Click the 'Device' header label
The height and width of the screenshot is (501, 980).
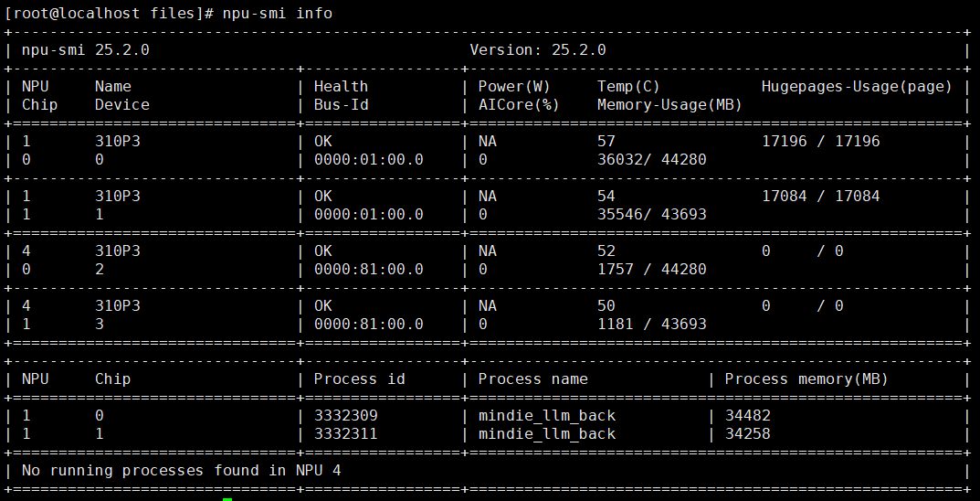click(x=121, y=105)
